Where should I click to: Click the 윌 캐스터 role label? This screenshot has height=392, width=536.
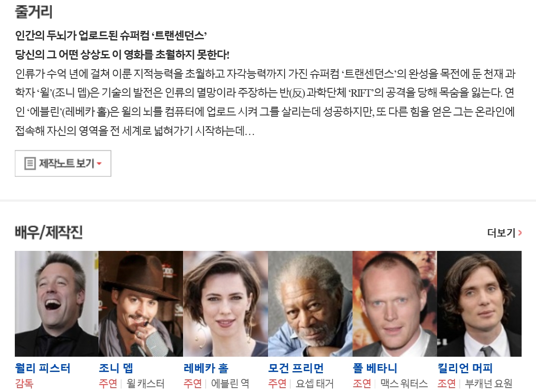point(145,384)
